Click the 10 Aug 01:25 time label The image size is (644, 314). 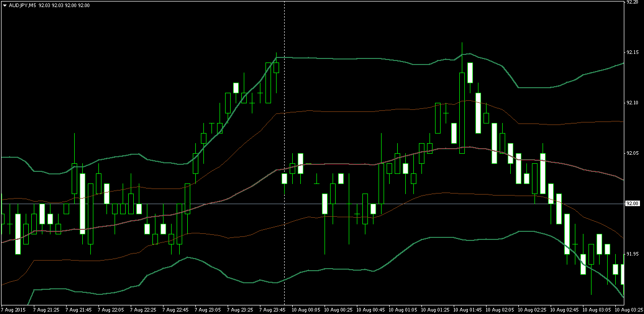point(435,309)
